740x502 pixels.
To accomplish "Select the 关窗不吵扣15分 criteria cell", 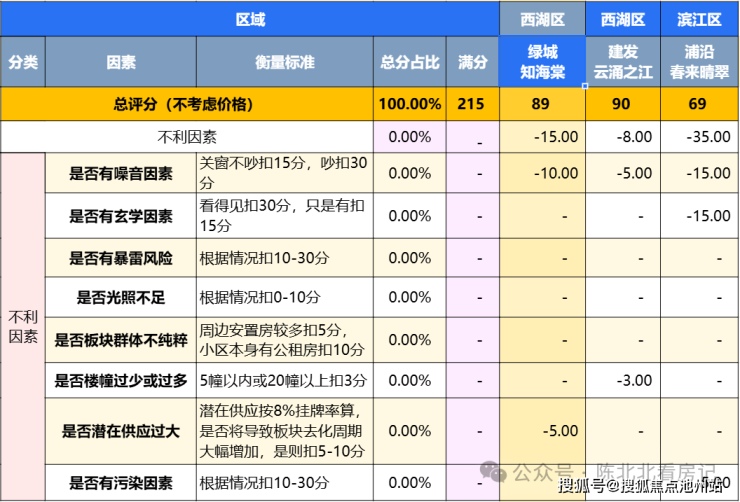I will coord(285,173).
